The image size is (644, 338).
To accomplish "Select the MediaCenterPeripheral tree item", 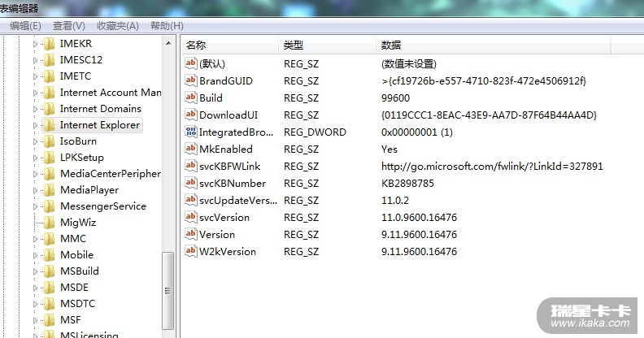I will (111, 174).
